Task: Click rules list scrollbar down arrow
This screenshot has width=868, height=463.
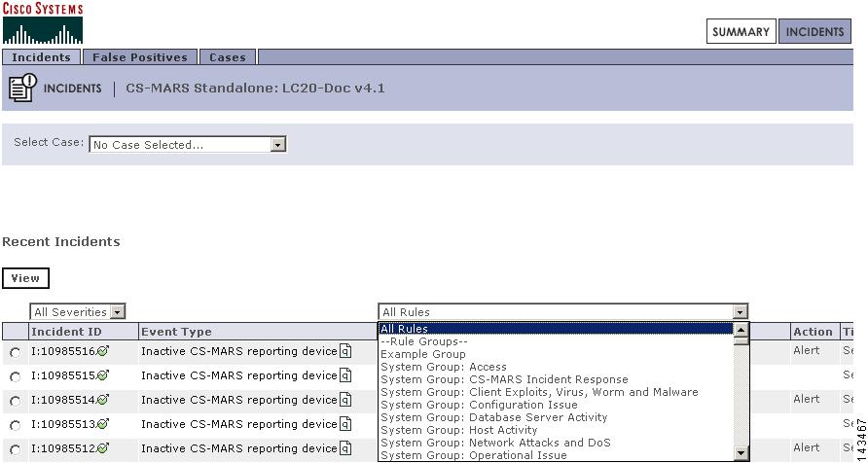Action: 741,454
